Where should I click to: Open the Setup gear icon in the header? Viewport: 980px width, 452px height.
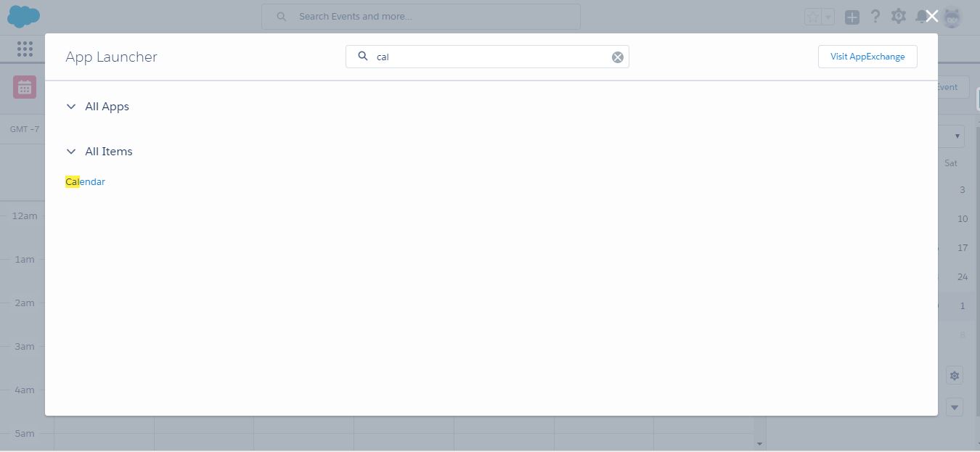pyautogui.click(x=898, y=16)
